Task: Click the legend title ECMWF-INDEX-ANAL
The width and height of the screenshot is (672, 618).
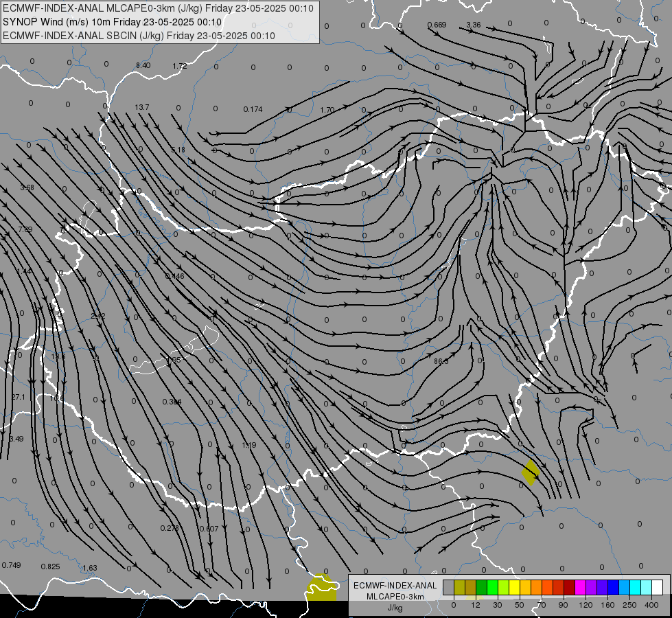Action: click(x=395, y=586)
